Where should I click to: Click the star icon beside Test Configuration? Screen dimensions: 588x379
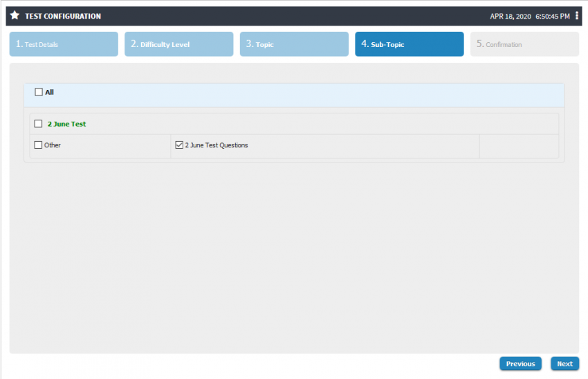15,15
